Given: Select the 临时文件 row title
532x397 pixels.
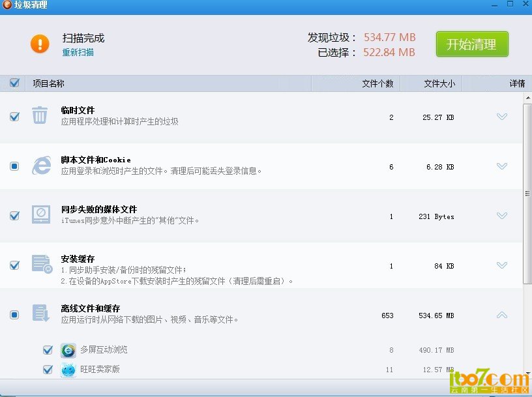Looking at the screenshot, I should 78,110.
